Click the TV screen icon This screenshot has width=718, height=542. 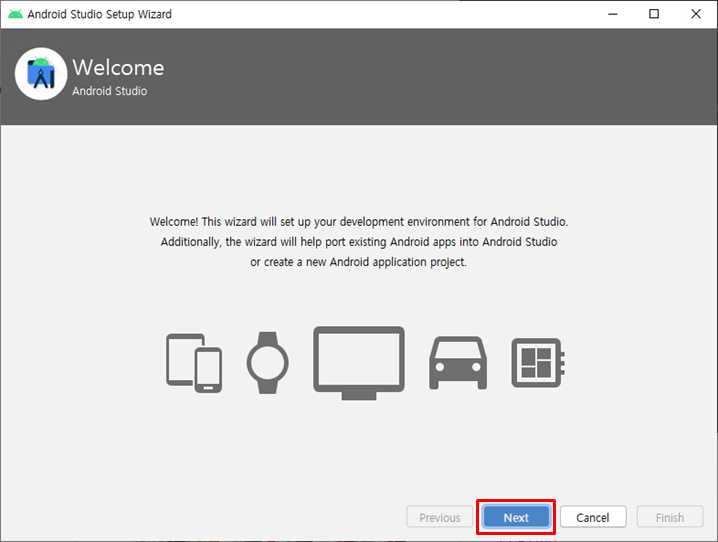[x=359, y=363]
